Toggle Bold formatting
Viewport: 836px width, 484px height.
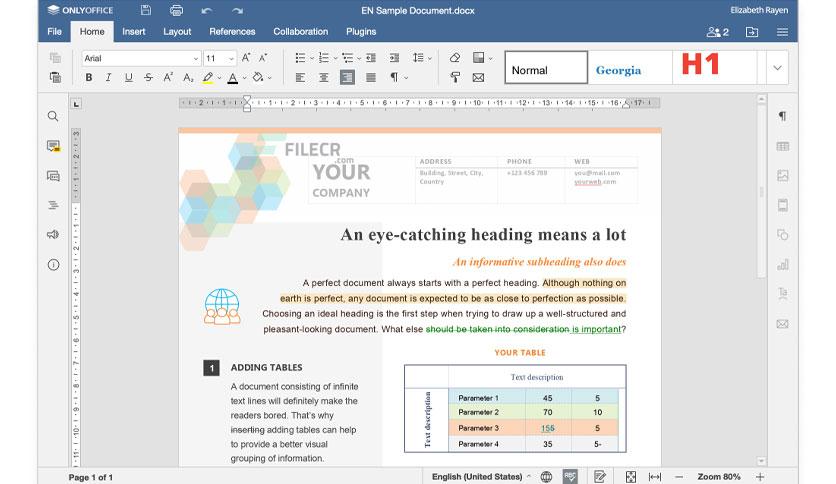click(x=89, y=77)
